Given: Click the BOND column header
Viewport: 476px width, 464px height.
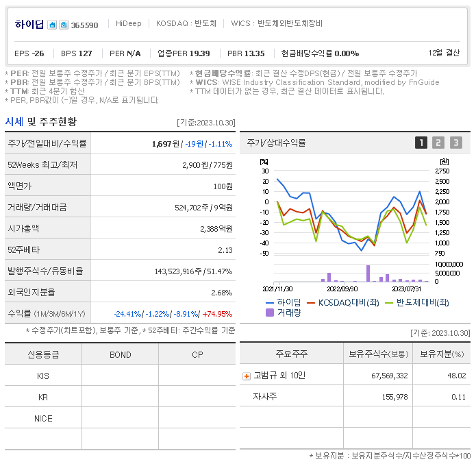Looking at the screenshot, I should pyautogui.click(x=121, y=354).
